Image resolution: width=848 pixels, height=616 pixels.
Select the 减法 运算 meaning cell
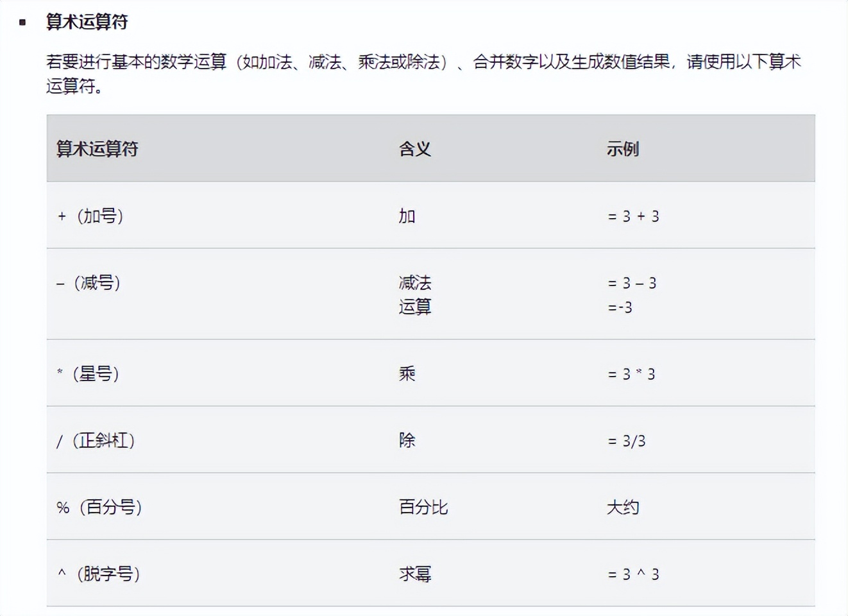415,295
